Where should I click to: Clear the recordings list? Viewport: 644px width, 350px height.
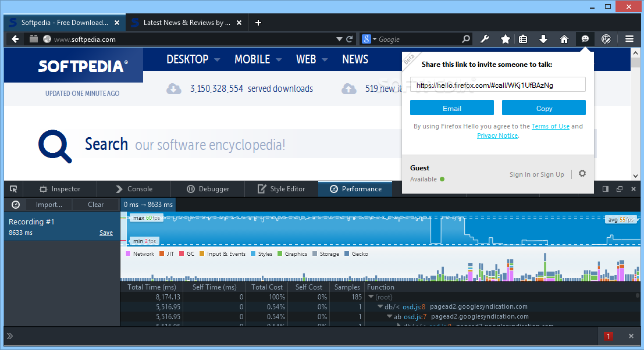(95, 204)
